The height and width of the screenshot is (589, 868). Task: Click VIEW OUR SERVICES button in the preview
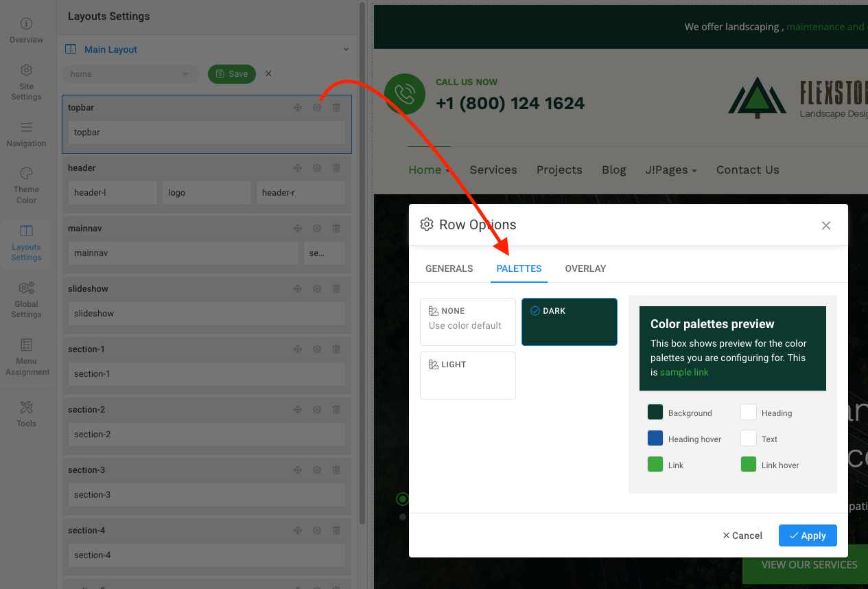point(806,565)
